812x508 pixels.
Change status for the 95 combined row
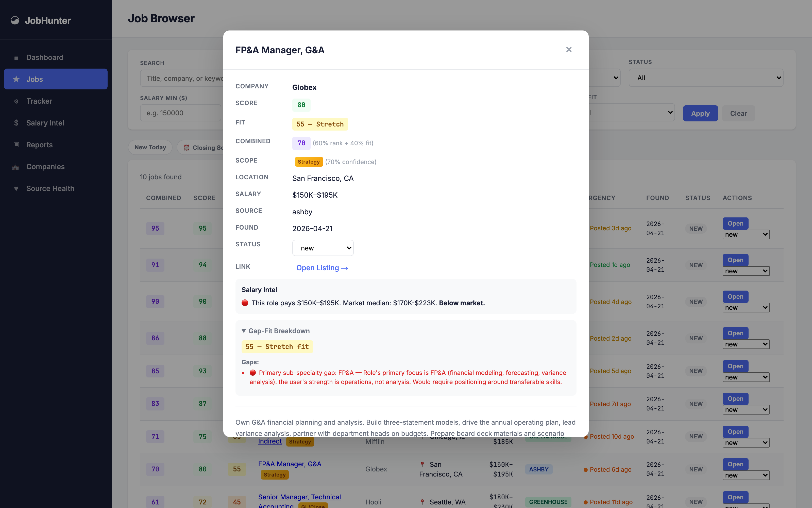[746, 234]
